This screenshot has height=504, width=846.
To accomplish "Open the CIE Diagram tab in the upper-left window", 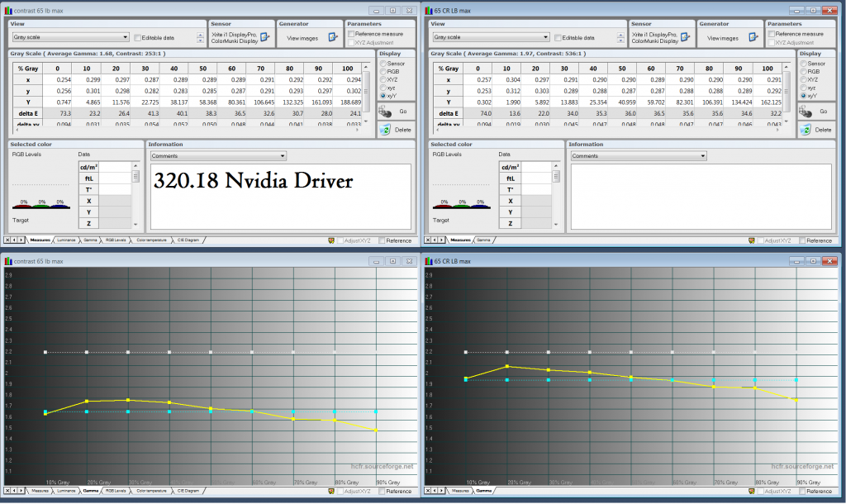I will click(188, 240).
